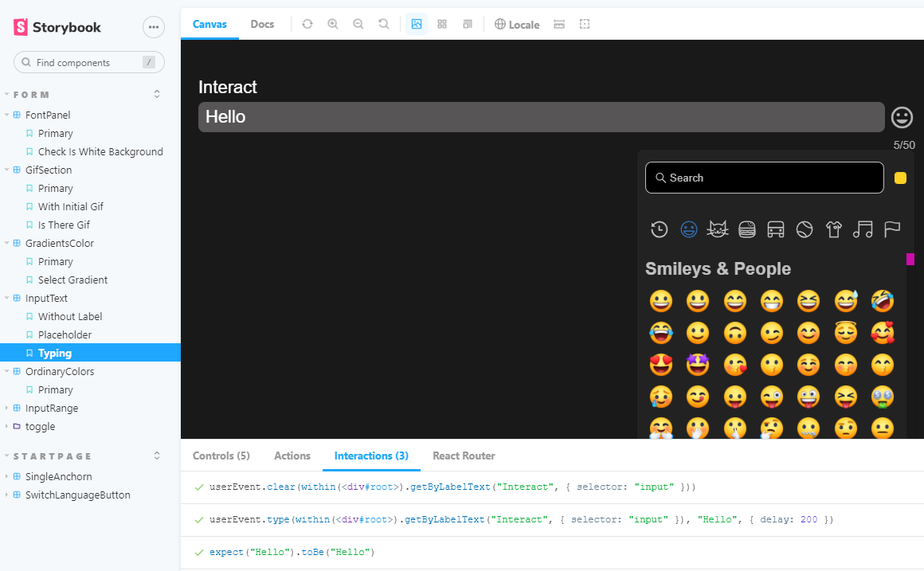924x571 pixels.
Task: Switch to the Canvas tab
Action: (x=209, y=24)
